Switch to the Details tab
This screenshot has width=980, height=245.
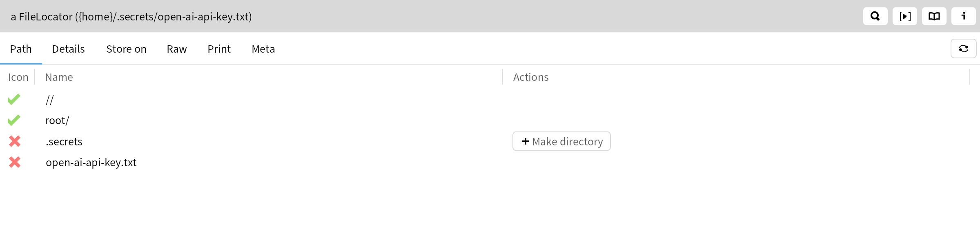pyautogui.click(x=68, y=49)
